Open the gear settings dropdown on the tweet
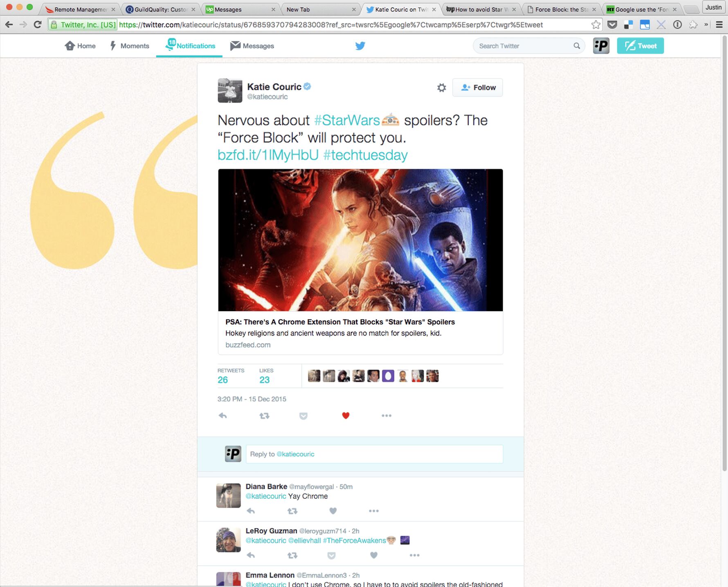The width and height of the screenshot is (728, 587). click(441, 88)
